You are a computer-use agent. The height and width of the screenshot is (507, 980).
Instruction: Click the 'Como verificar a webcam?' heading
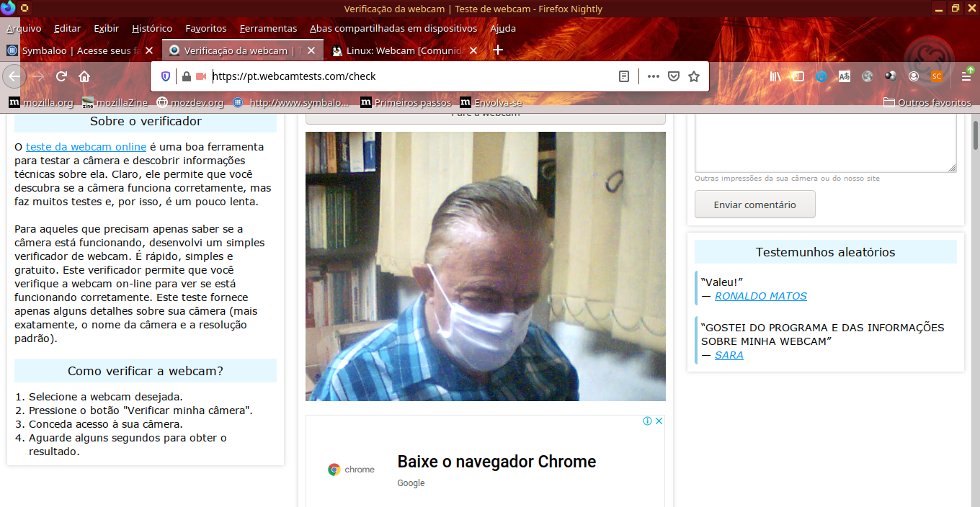click(146, 371)
